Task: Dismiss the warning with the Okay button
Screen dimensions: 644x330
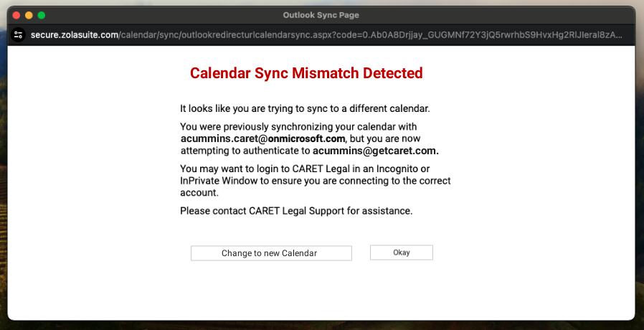Action: point(401,253)
